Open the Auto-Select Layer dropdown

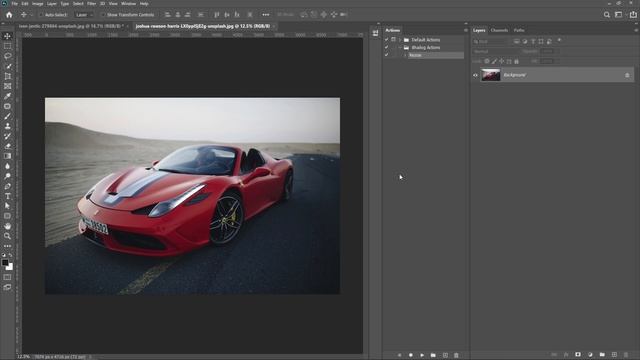[x=84, y=15]
